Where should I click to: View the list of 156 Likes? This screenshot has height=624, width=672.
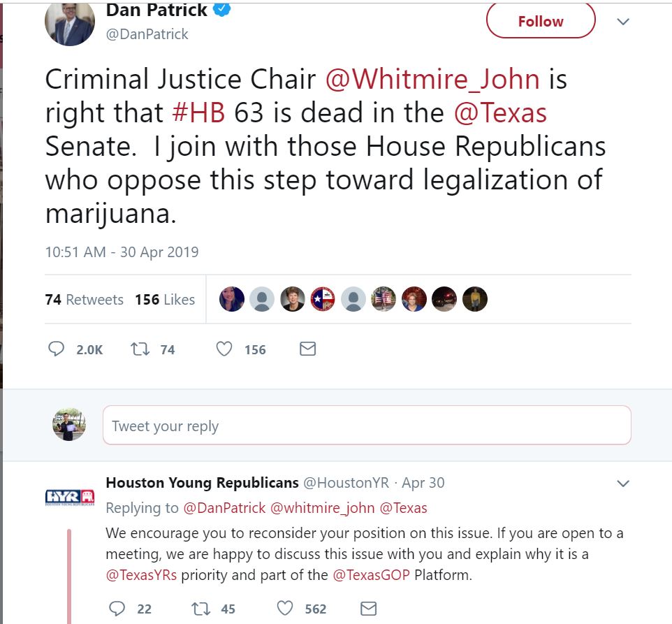click(165, 300)
